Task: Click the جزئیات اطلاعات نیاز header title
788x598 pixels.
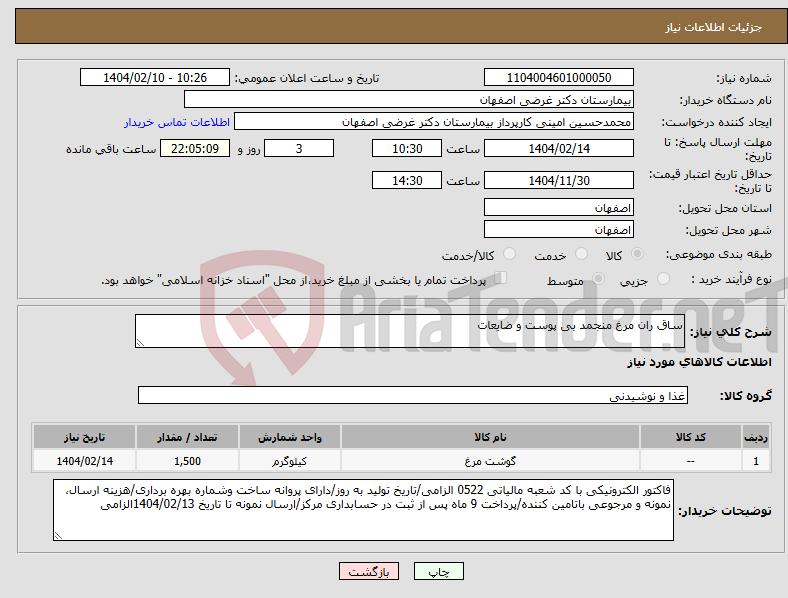Action: coord(714,27)
